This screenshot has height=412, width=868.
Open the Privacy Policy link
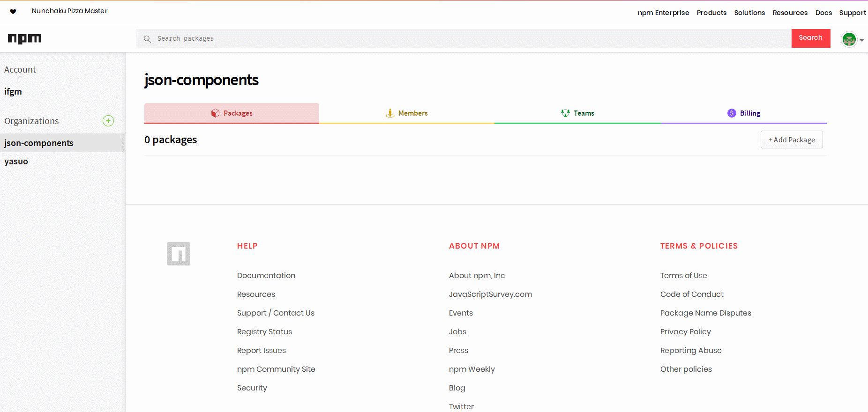tap(686, 331)
